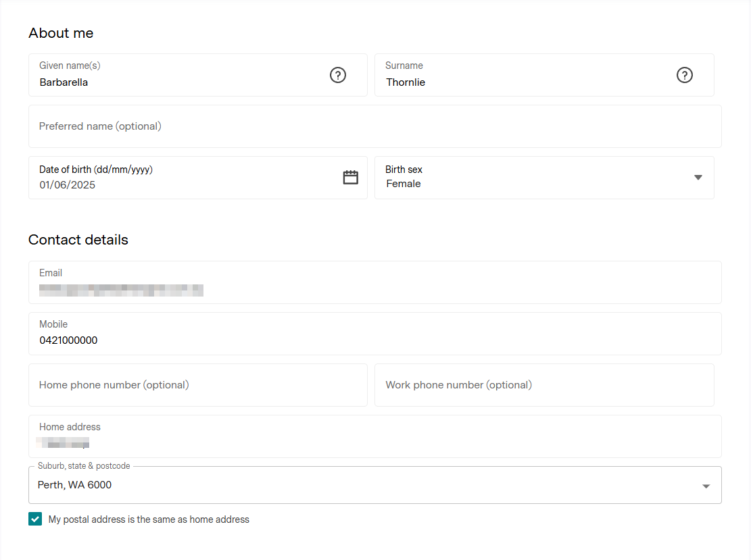
Task: Click the date of birth text 01/06/2025
Action: coord(68,184)
